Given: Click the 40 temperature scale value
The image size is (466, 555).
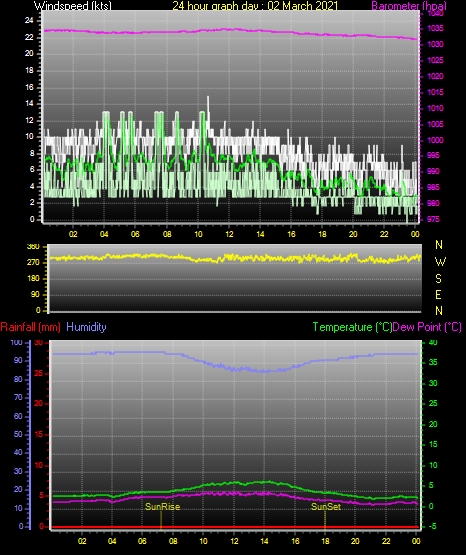Looking at the screenshot, I should tap(433, 342).
